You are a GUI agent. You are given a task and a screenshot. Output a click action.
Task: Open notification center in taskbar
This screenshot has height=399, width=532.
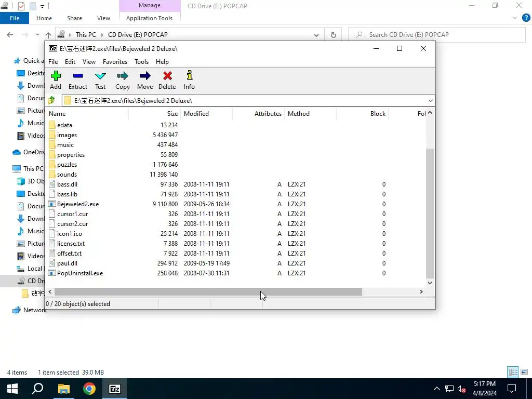coord(512,389)
